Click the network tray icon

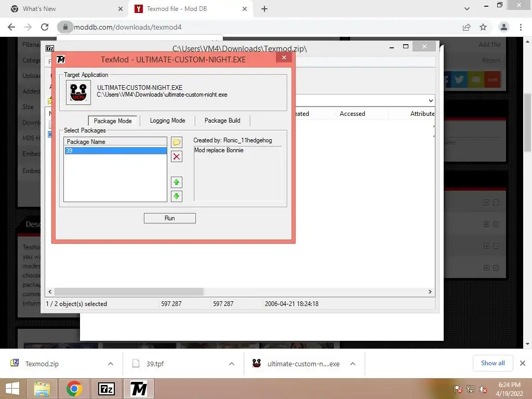(471, 389)
